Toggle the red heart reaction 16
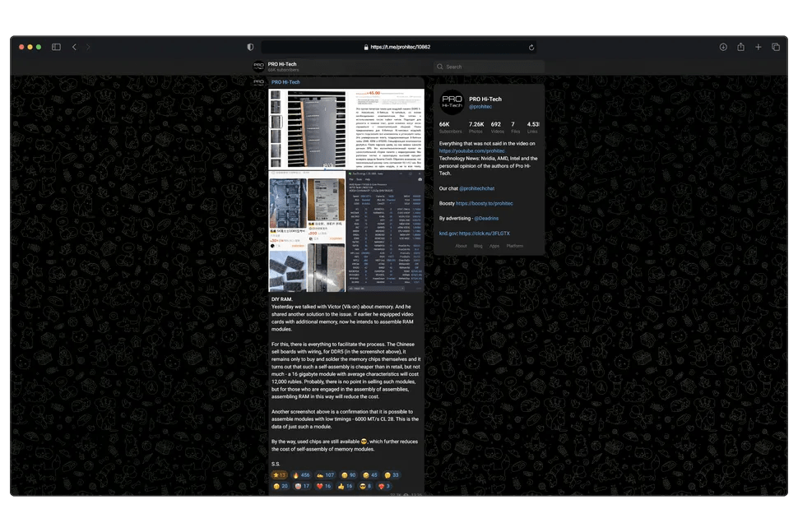This screenshot has width=798, height=532. click(325, 486)
